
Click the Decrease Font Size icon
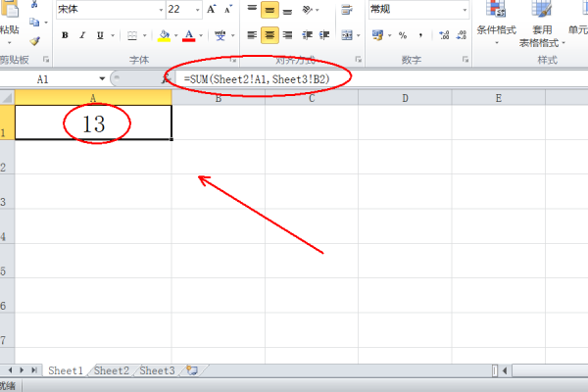click(227, 9)
